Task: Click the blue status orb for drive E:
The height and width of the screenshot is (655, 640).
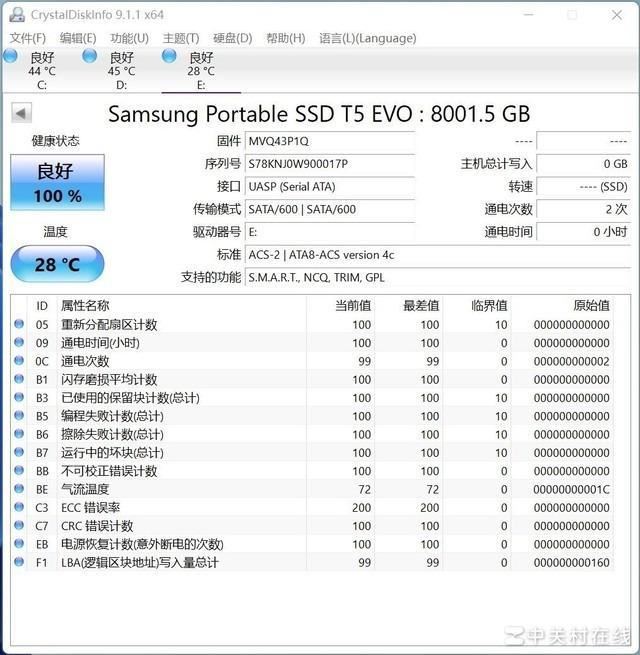Action: pos(169,56)
